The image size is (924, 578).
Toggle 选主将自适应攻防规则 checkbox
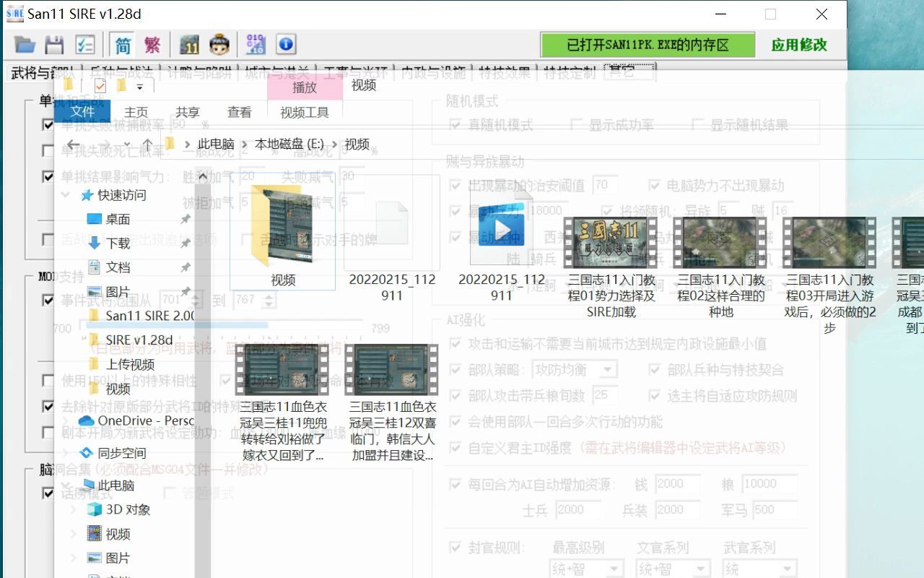point(654,396)
